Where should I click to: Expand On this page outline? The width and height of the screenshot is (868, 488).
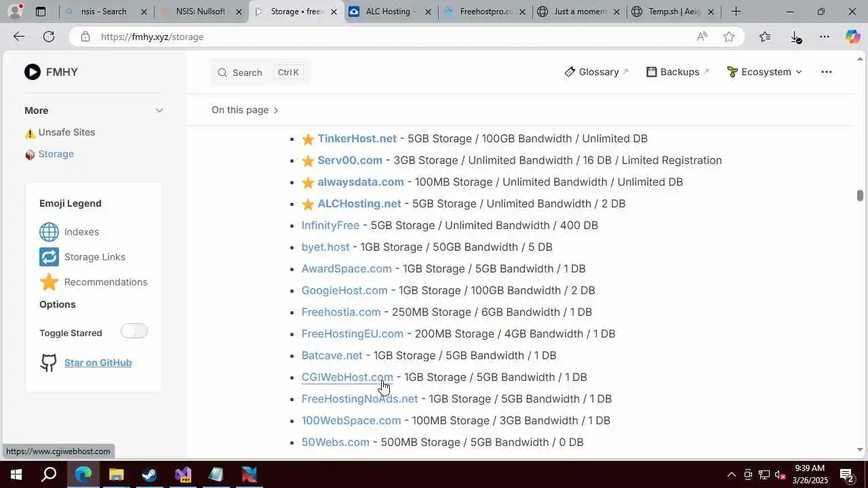coord(245,110)
